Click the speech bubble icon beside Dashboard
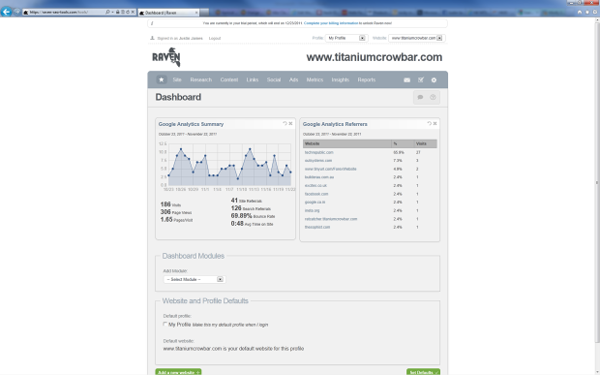The image size is (600, 375). (x=420, y=97)
